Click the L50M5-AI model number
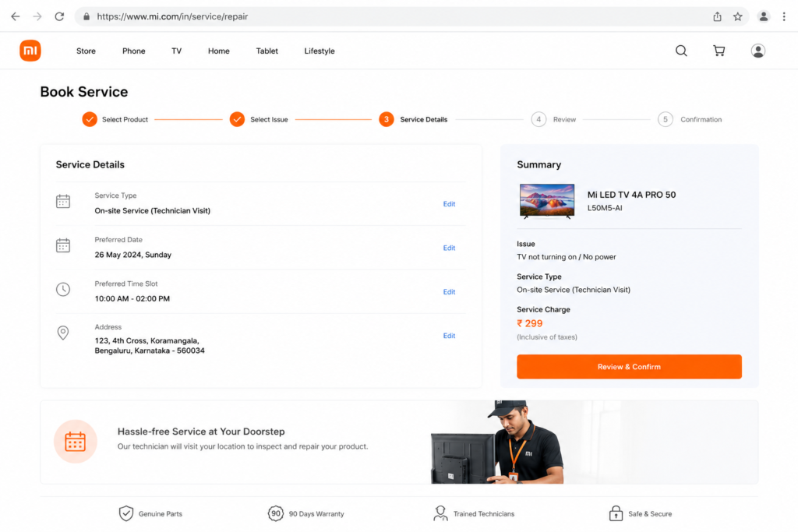 click(605, 208)
